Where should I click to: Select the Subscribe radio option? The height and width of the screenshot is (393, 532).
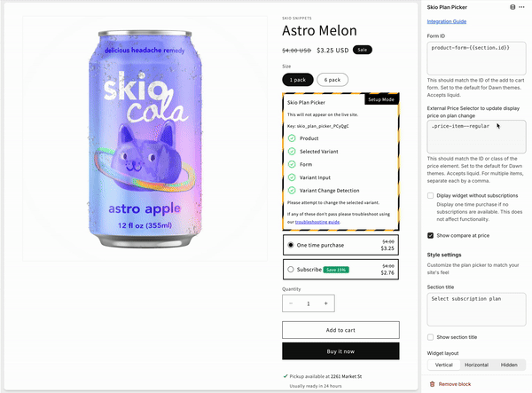[x=291, y=270]
